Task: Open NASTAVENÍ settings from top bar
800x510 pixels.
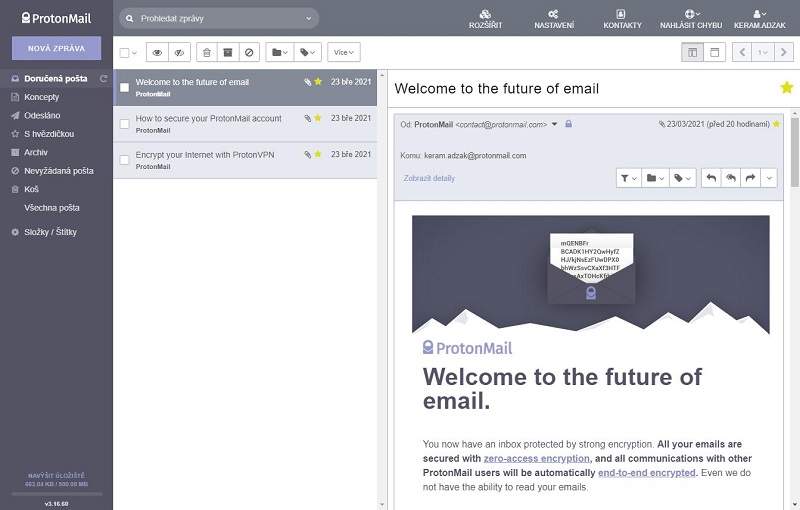Action: point(554,18)
